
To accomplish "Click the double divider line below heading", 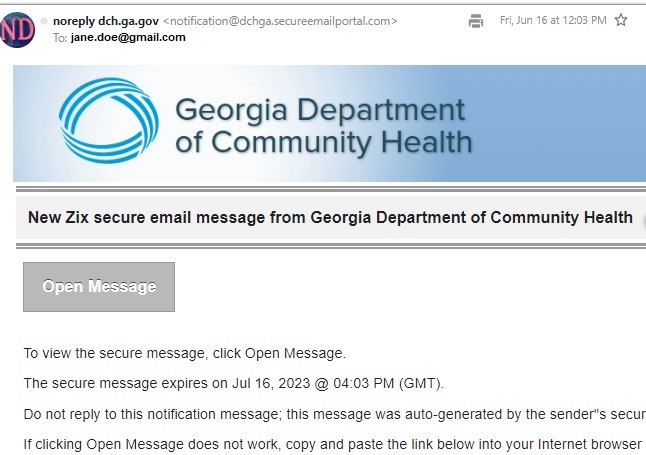I will coord(331,246).
